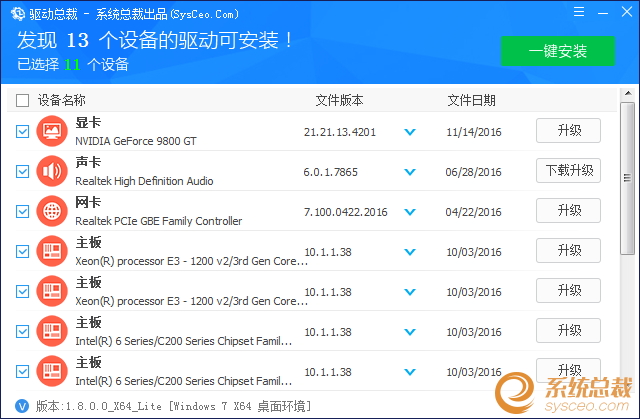Viewport: 640px width, 419px height.
Task: Click the vertical scrollbar thumb
Action: (628, 178)
